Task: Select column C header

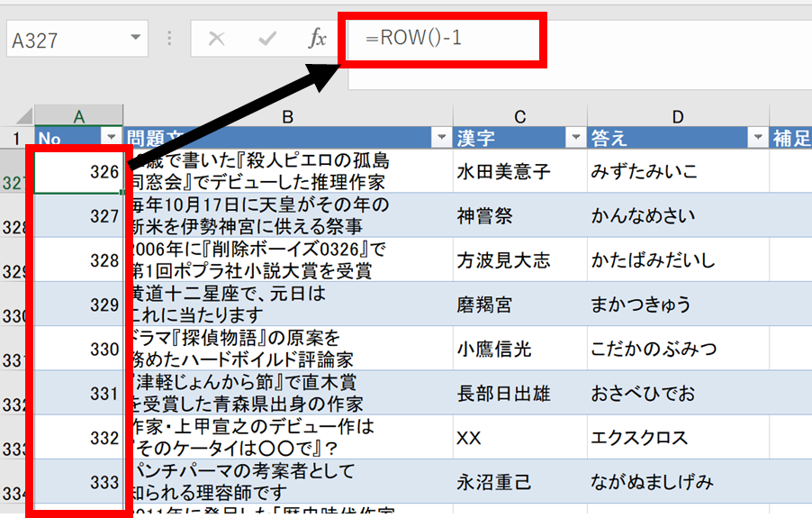Action: (x=520, y=116)
